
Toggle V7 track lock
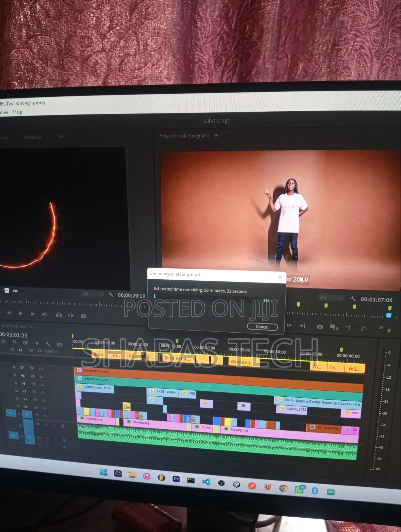(14, 367)
